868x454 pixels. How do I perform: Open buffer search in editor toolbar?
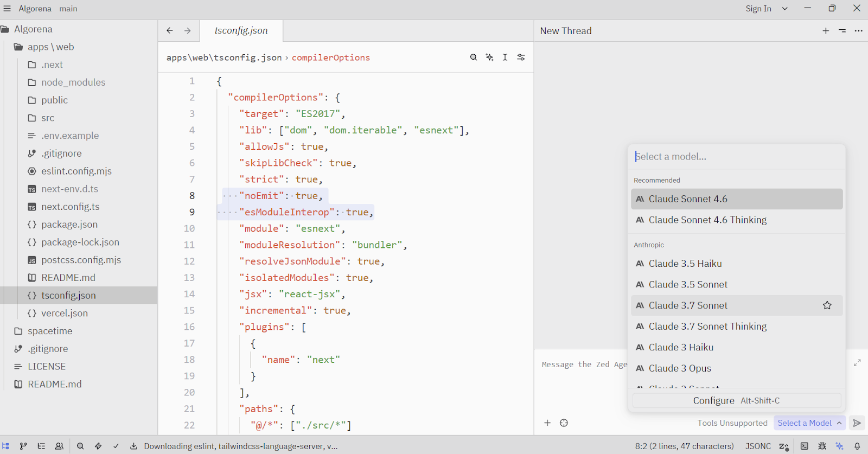[x=474, y=57]
